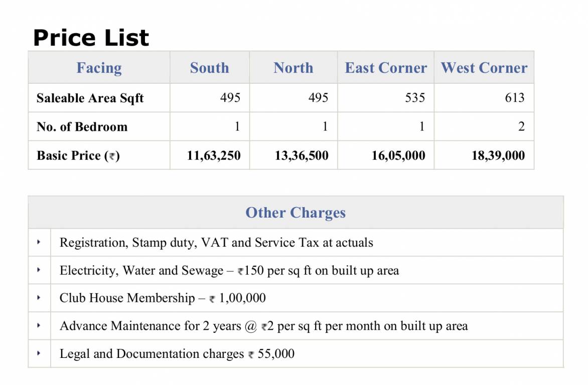Click the bullet arrow beside Legal and Documentation
Viewport: 588px width, 385px height.
39,353
